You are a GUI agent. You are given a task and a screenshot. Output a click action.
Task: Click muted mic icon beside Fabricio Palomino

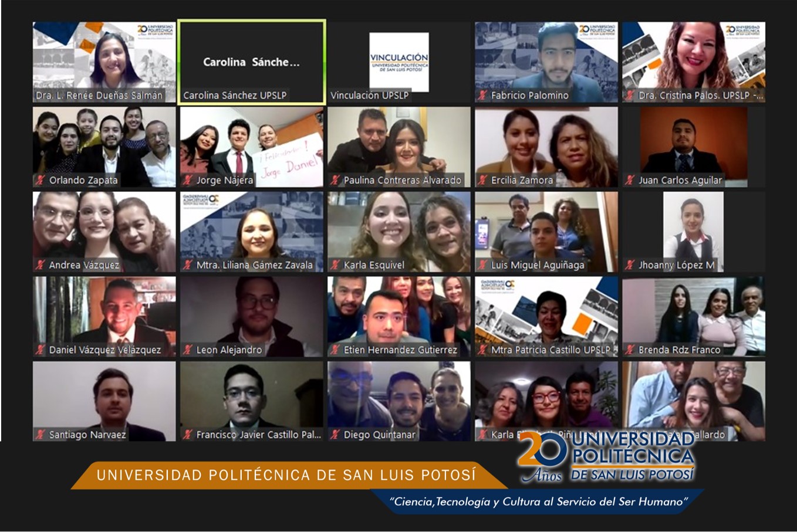coord(483,95)
